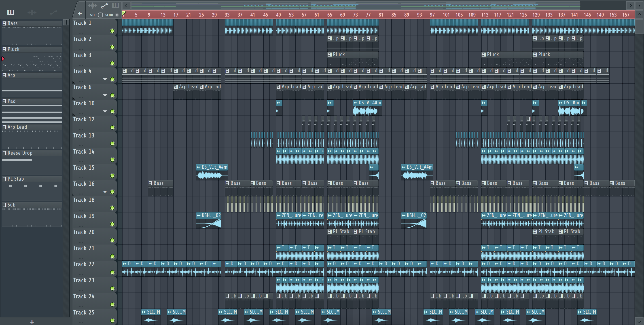Click the Sub pattern icon in the picker
This screenshot has width=644, height=325.
coord(4,205)
